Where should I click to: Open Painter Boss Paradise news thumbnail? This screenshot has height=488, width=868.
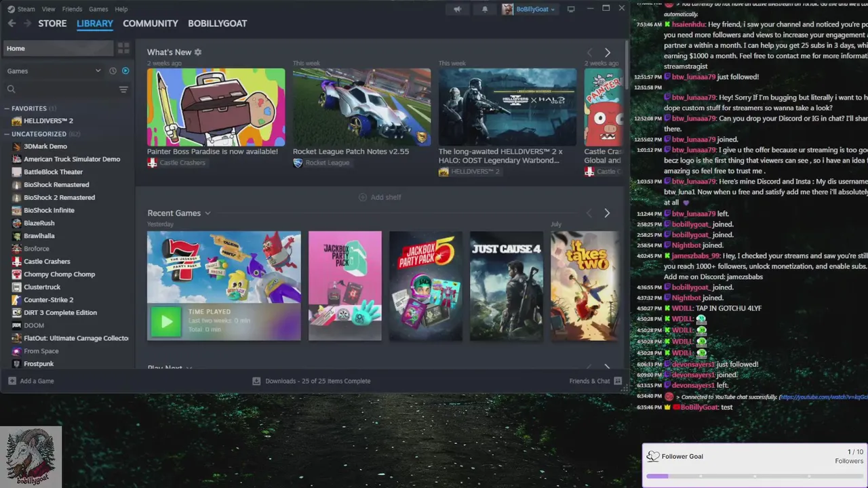point(216,107)
